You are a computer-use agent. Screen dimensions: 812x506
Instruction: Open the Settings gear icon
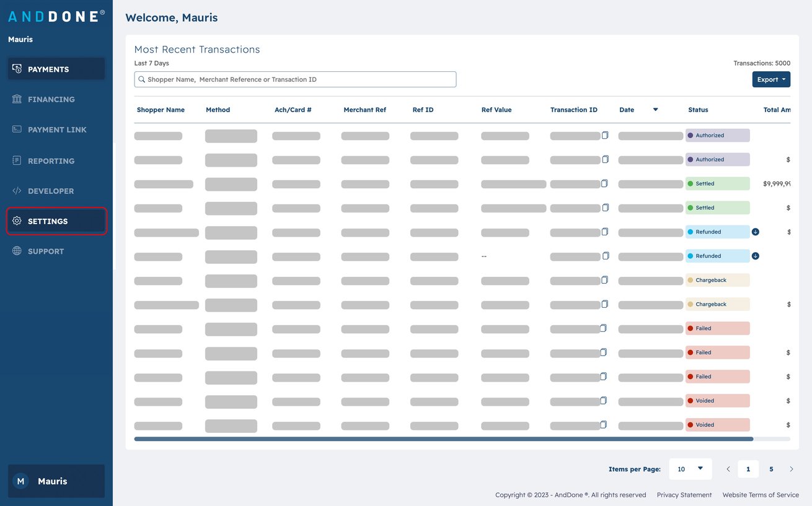pyautogui.click(x=17, y=221)
